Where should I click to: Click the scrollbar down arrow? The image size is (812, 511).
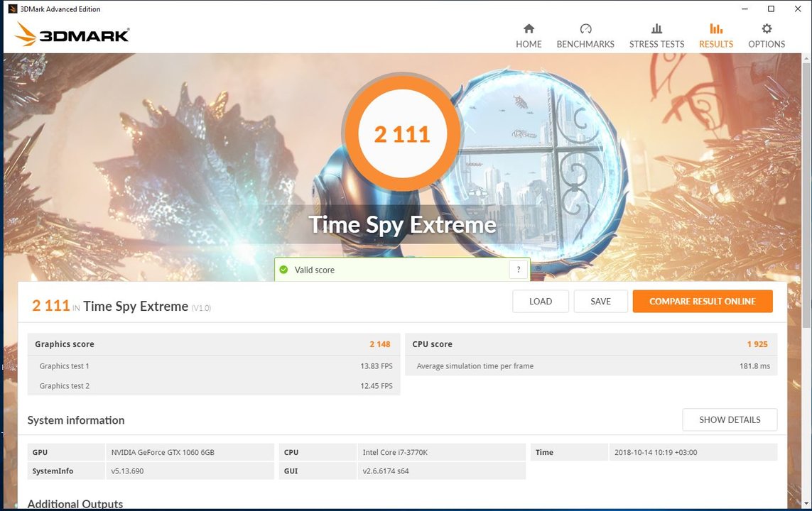click(x=806, y=503)
